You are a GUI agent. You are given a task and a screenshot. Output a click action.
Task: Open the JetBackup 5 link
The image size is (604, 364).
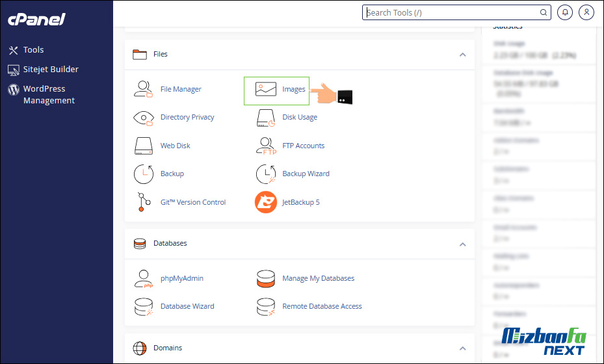[x=301, y=202]
